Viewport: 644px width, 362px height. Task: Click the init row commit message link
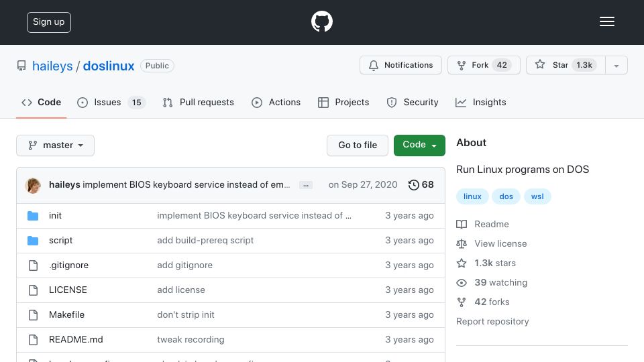click(x=254, y=215)
